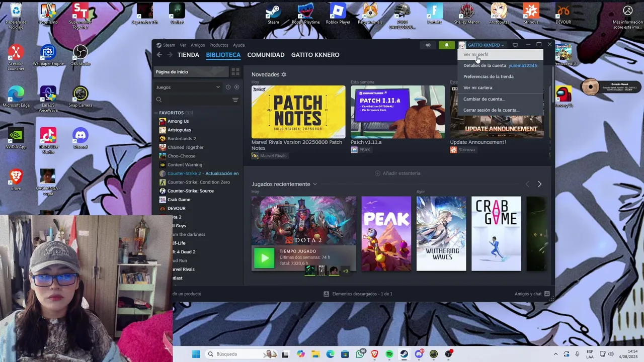Select Content Warning in library list
This screenshot has height=362, width=644.
click(185, 165)
